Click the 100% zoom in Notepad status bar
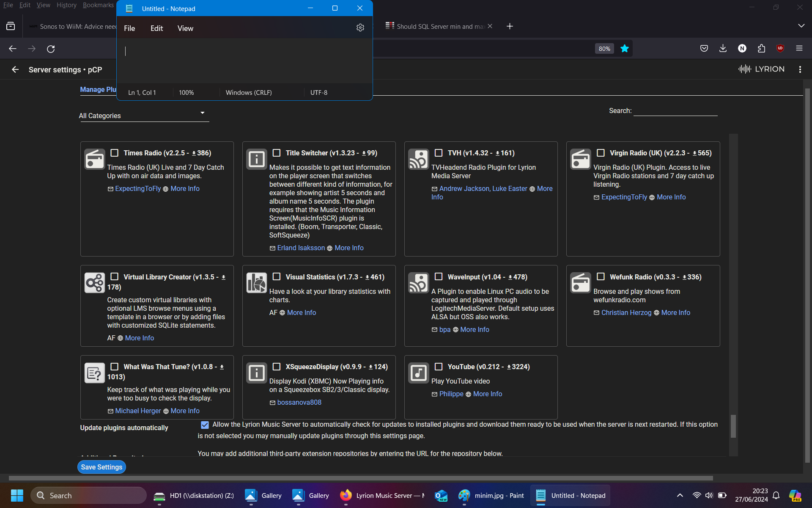 tap(187, 92)
